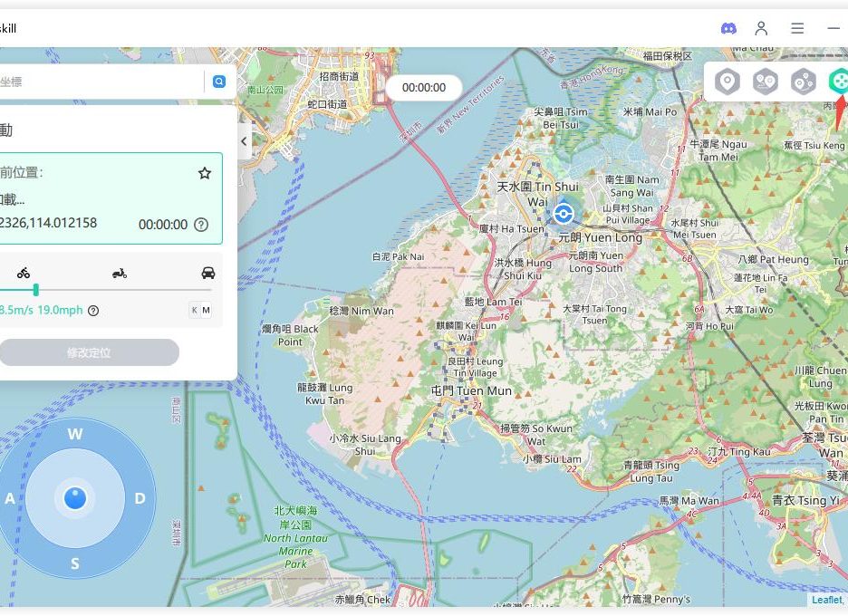Click the speed slider handle

pyautogui.click(x=35, y=290)
